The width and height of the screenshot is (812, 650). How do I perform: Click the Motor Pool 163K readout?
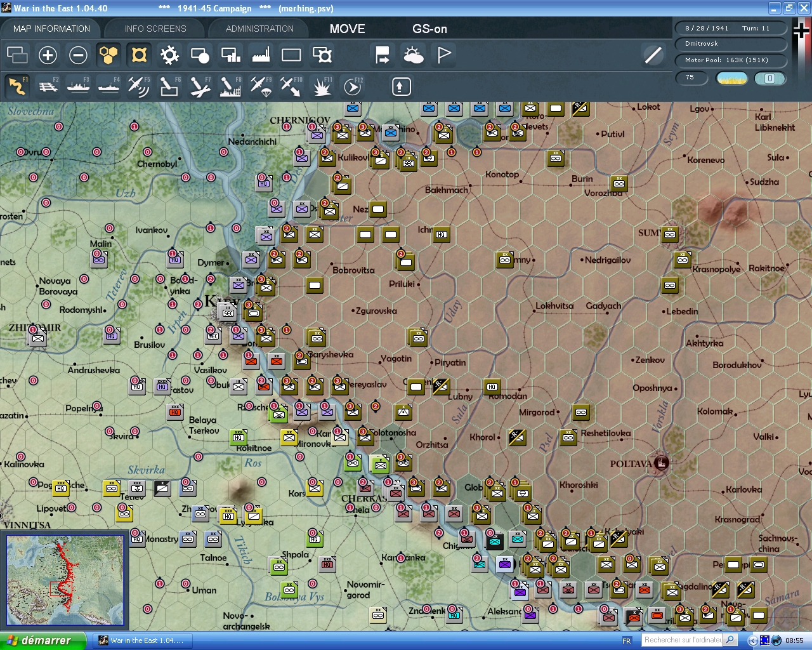click(730, 60)
